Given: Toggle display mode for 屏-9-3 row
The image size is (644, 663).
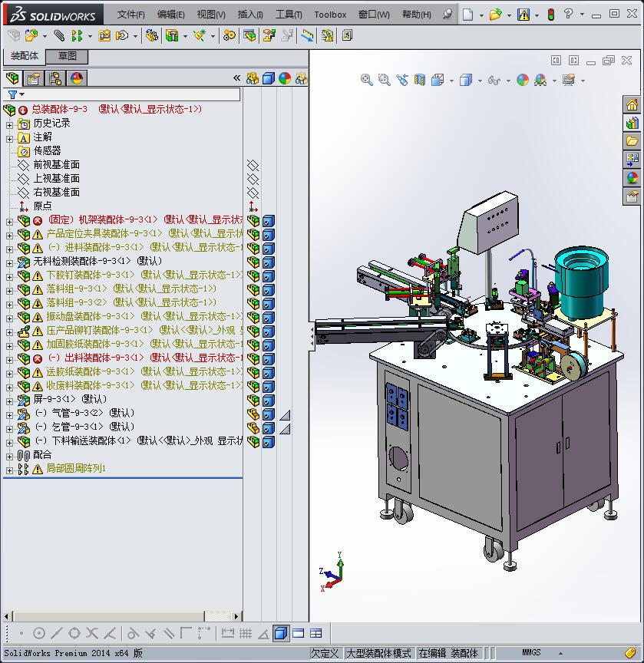Looking at the screenshot, I should 269,401.
